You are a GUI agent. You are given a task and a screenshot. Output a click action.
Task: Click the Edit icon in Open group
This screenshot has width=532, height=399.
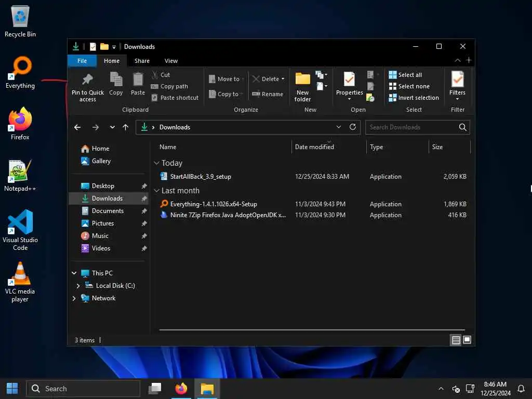(370, 86)
